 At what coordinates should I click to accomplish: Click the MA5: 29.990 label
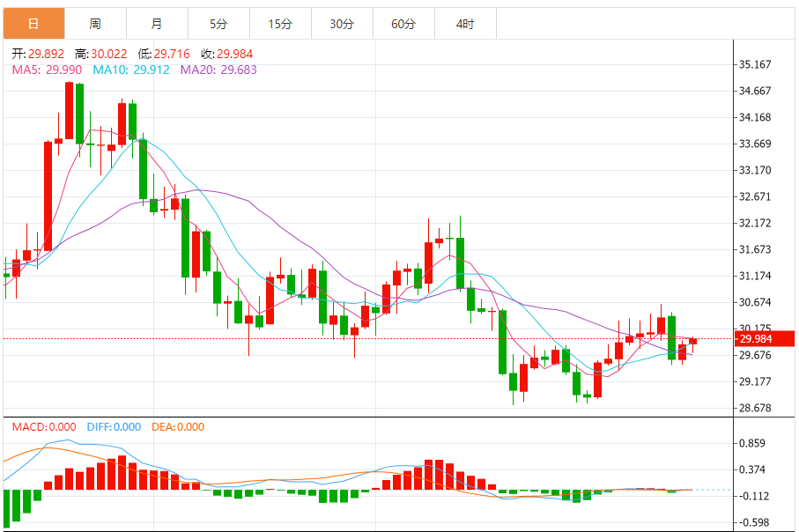[47, 70]
